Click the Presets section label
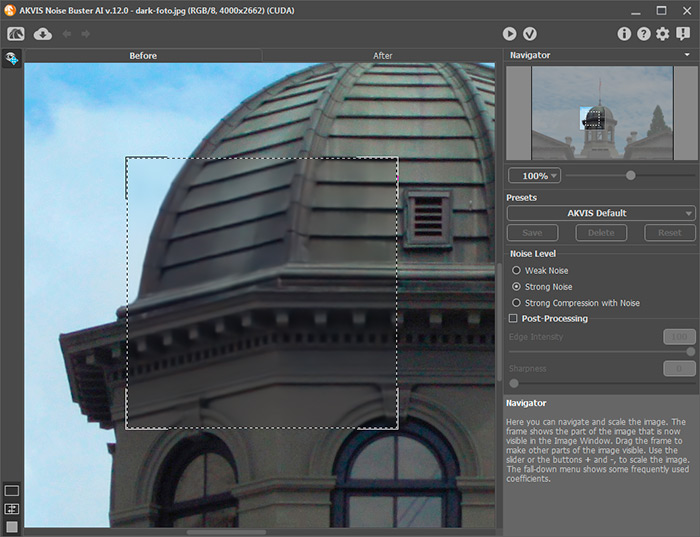The height and width of the screenshot is (537, 700). [521, 197]
